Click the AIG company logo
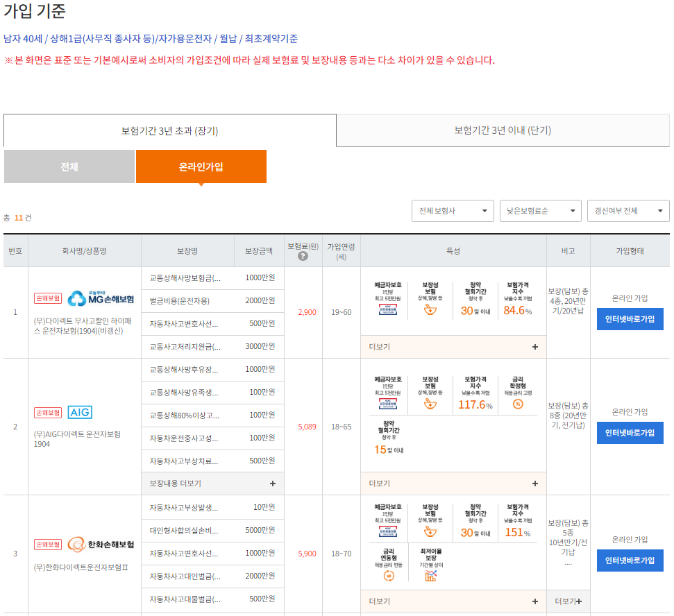 pos(80,412)
